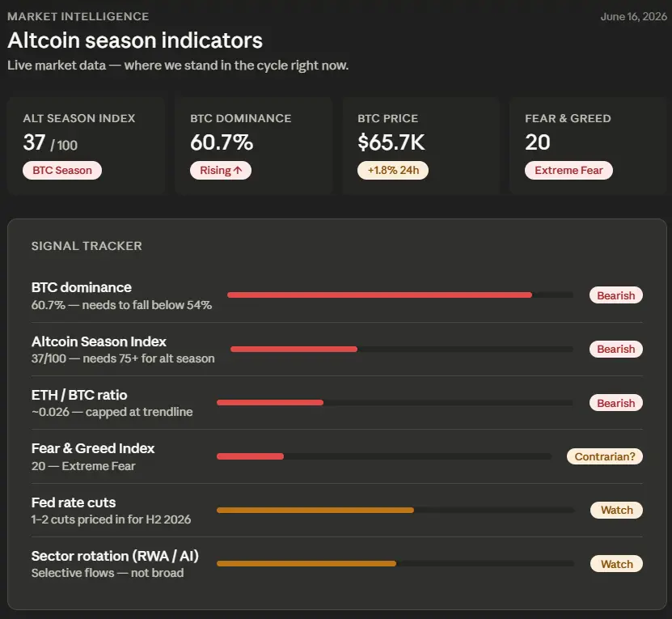Click the Watch tag for Fed rate cuts
The height and width of the screenshot is (619, 672).
click(x=617, y=510)
